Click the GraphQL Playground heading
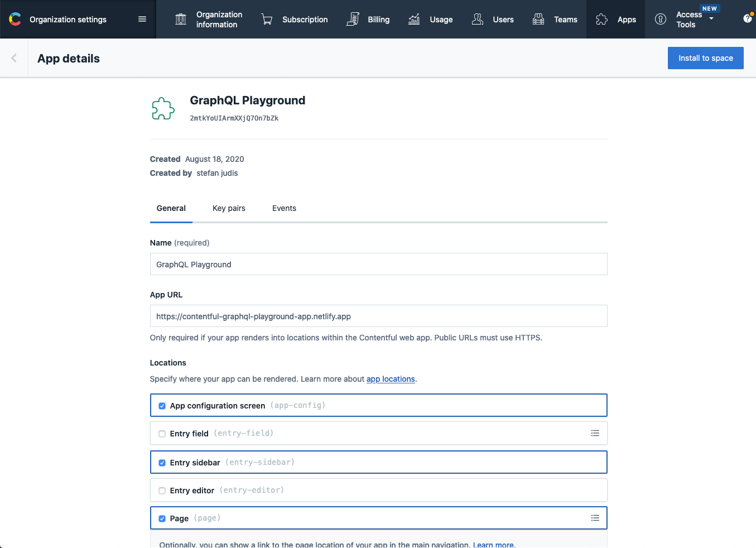 [248, 100]
